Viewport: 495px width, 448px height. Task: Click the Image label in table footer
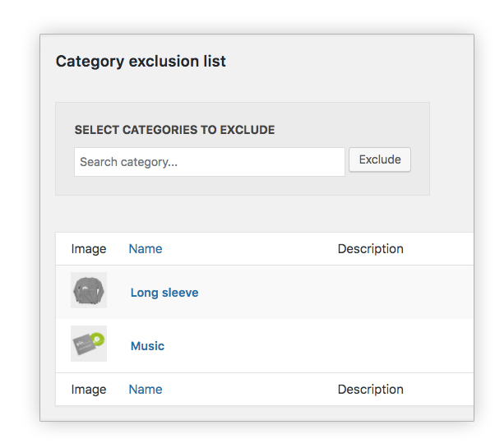[x=89, y=390]
